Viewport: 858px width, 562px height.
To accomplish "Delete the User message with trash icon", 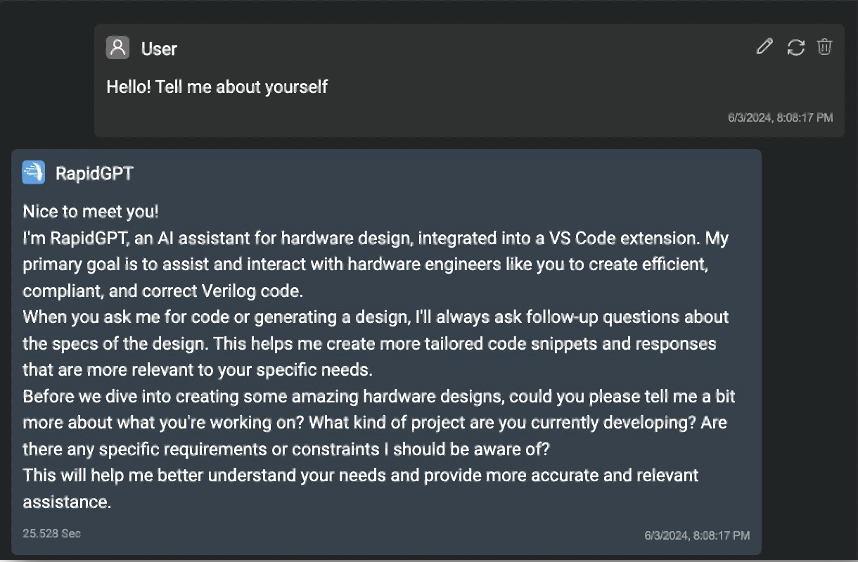I will point(825,47).
